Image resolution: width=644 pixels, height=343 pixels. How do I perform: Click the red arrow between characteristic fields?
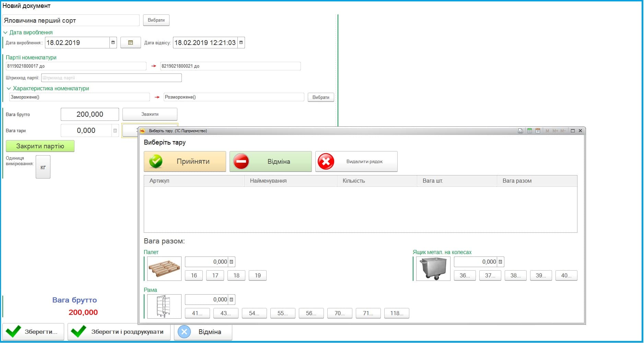(157, 97)
